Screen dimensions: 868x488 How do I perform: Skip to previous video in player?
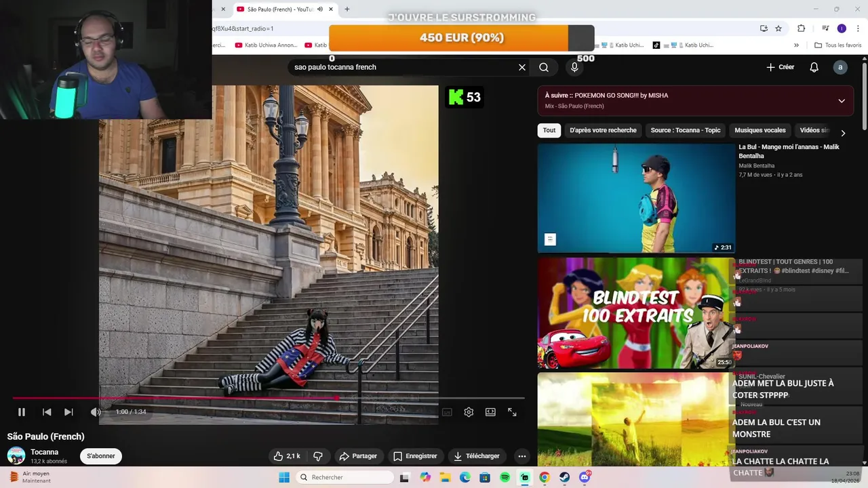point(47,412)
